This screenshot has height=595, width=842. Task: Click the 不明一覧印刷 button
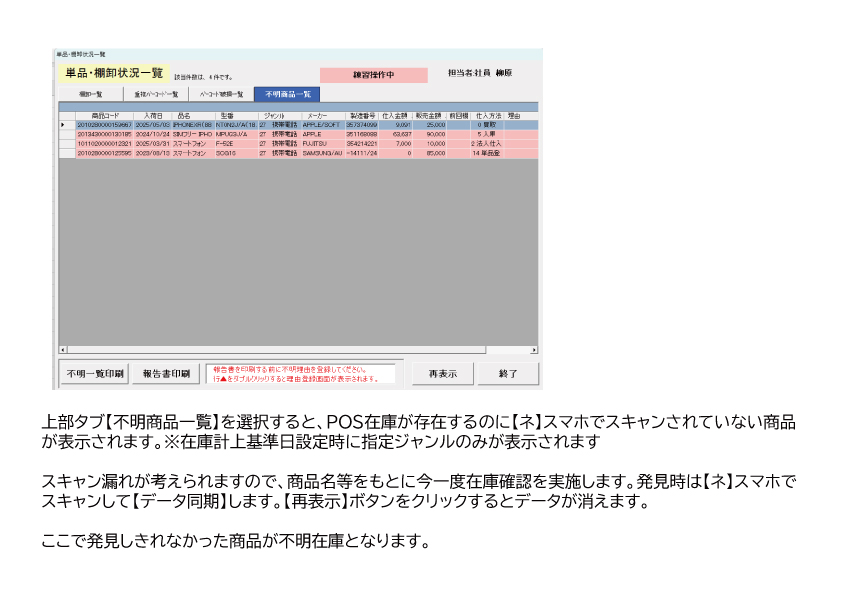coord(94,374)
